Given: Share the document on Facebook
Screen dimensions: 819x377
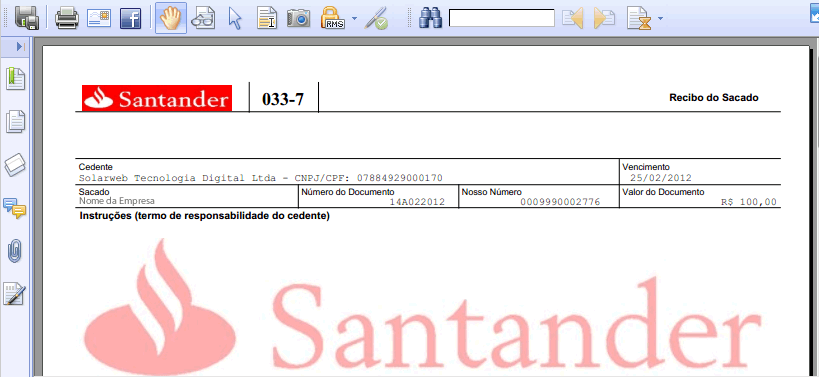Looking at the screenshot, I should click(x=131, y=18).
